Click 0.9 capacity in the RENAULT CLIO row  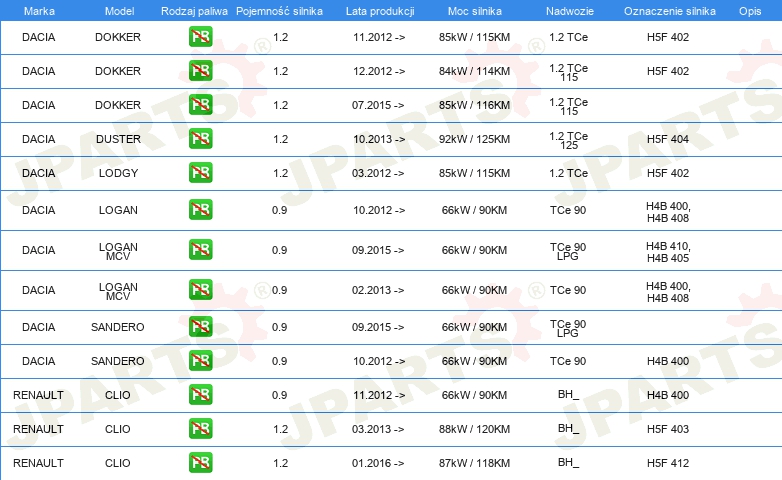(x=279, y=395)
